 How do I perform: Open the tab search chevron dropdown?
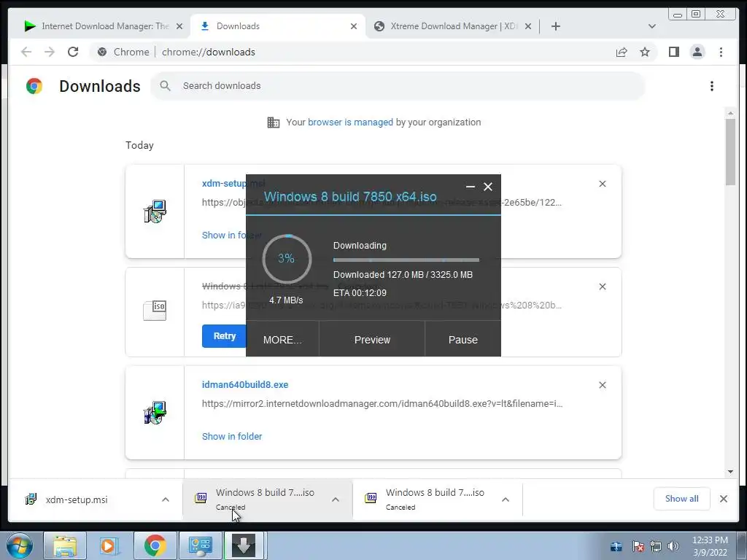pyautogui.click(x=651, y=26)
